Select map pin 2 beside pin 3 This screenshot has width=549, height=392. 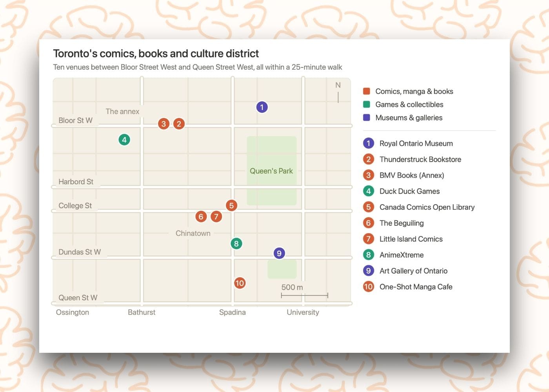[x=179, y=124]
